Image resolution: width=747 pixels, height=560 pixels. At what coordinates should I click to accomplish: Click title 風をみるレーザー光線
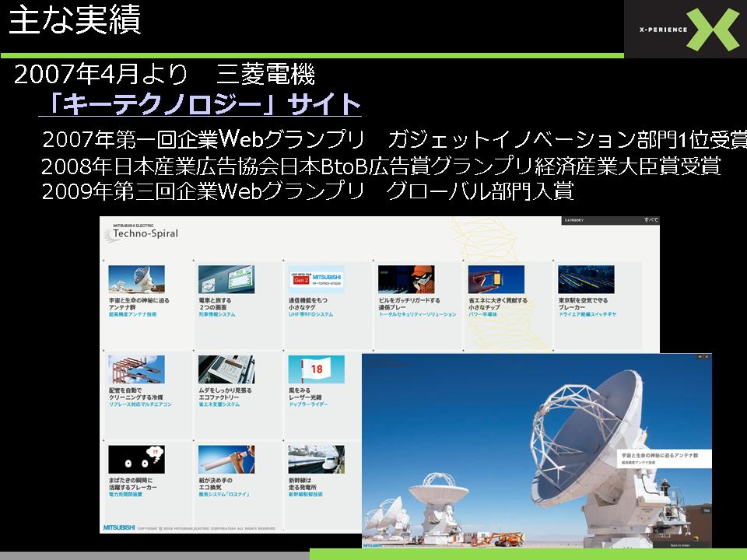click(305, 394)
